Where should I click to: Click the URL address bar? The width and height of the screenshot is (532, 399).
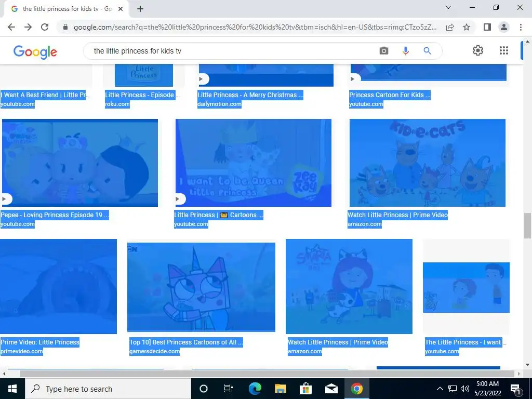255,27
